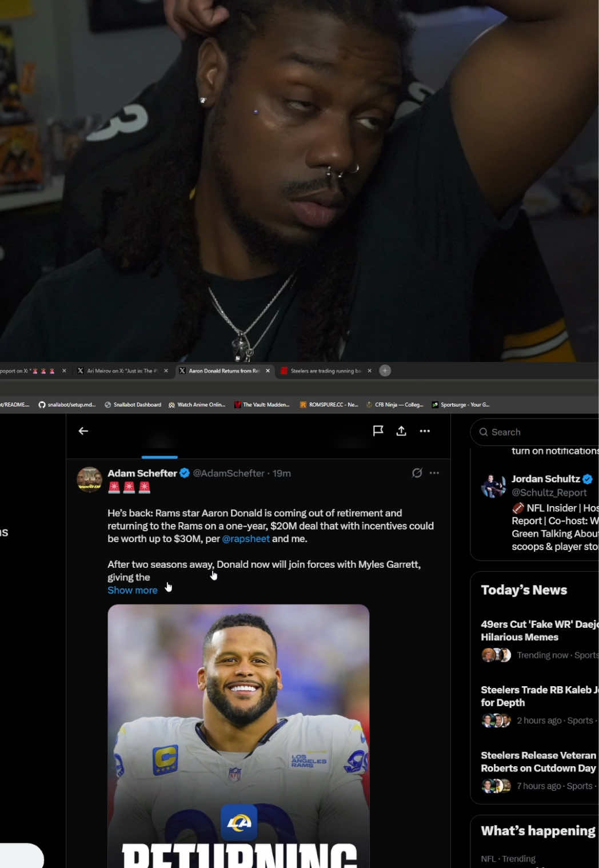Viewport: 599px width, 868px height.
Task: Select the Aaron Donald Returns browser tab
Action: (224, 371)
